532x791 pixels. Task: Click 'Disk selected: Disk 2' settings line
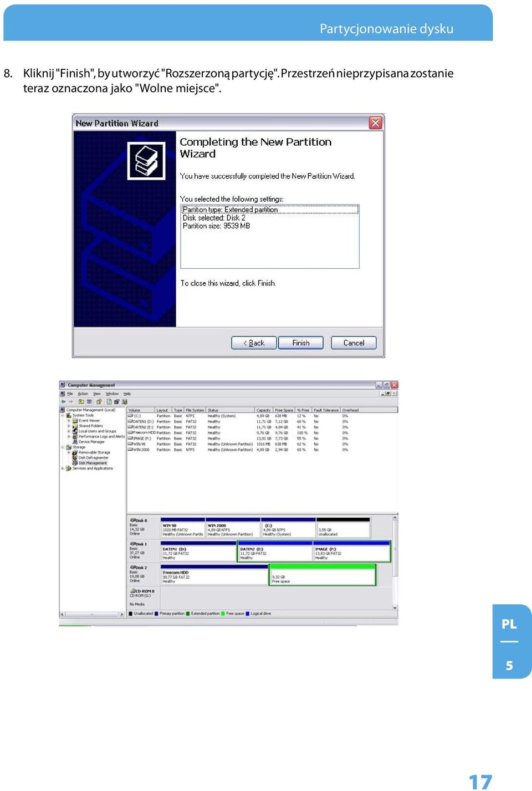pos(214,218)
